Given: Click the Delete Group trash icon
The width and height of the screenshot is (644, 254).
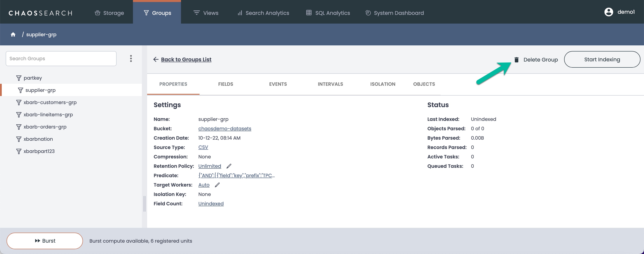Looking at the screenshot, I should (516, 60).
